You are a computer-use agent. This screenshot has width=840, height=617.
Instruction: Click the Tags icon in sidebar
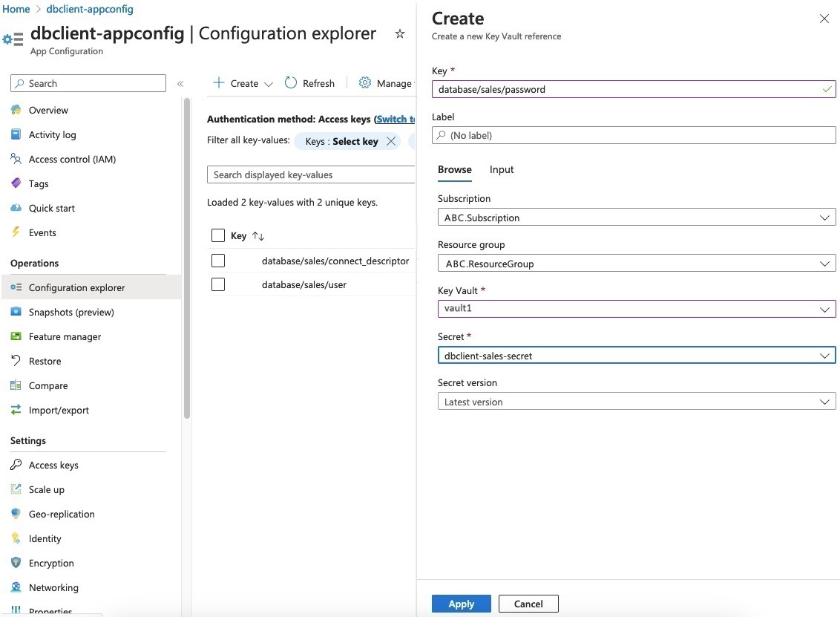tap(16, 183)
